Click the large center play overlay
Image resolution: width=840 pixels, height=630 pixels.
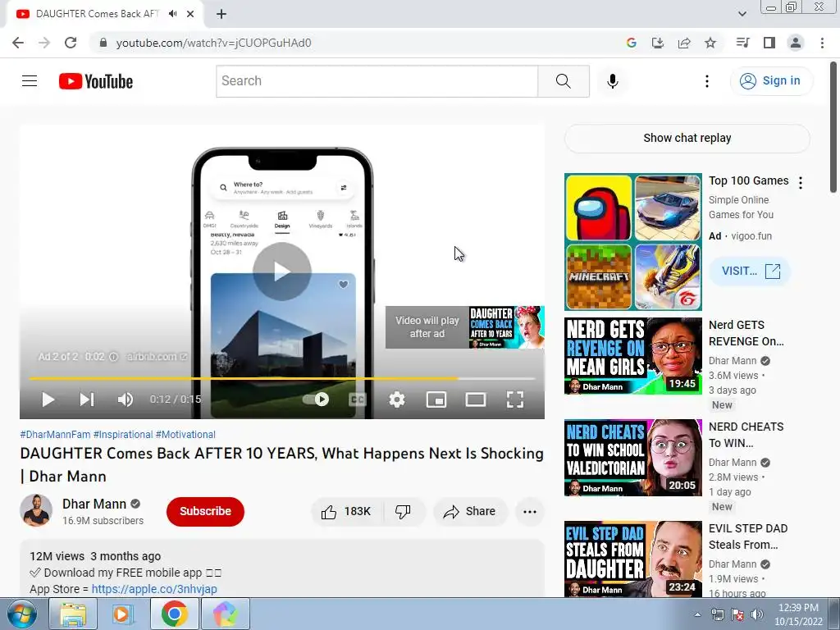[x=282, y=271]
